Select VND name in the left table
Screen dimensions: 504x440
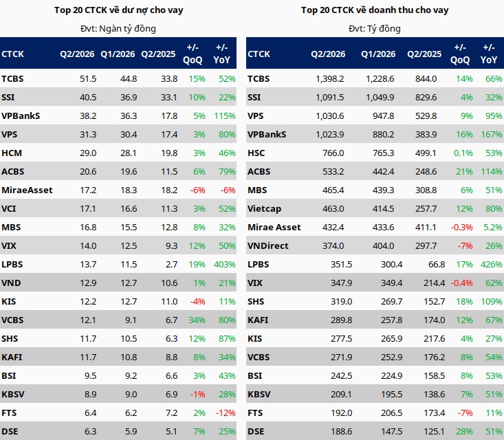click(x=11, y=283)
